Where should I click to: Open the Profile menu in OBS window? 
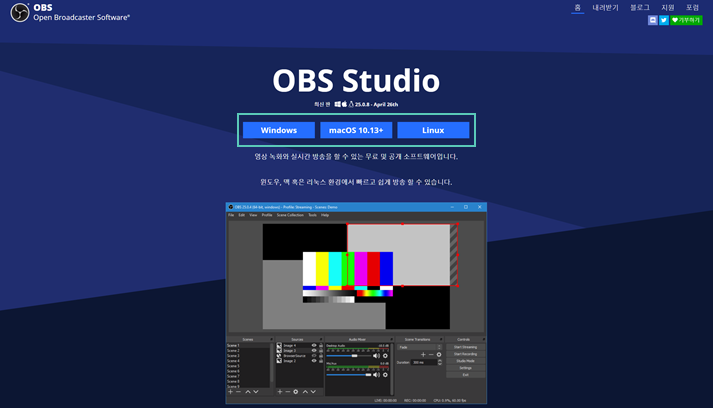[267, 215]
